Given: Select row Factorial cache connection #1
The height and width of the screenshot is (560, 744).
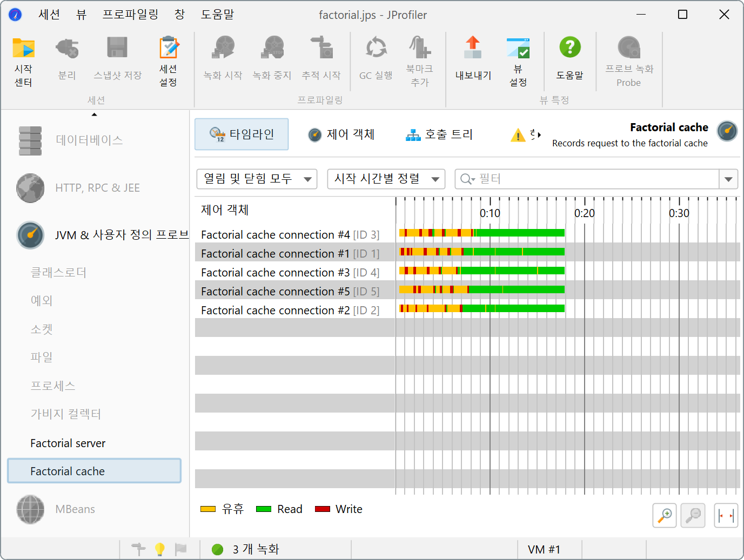Looking at the screenshot, I should point(467,253).
